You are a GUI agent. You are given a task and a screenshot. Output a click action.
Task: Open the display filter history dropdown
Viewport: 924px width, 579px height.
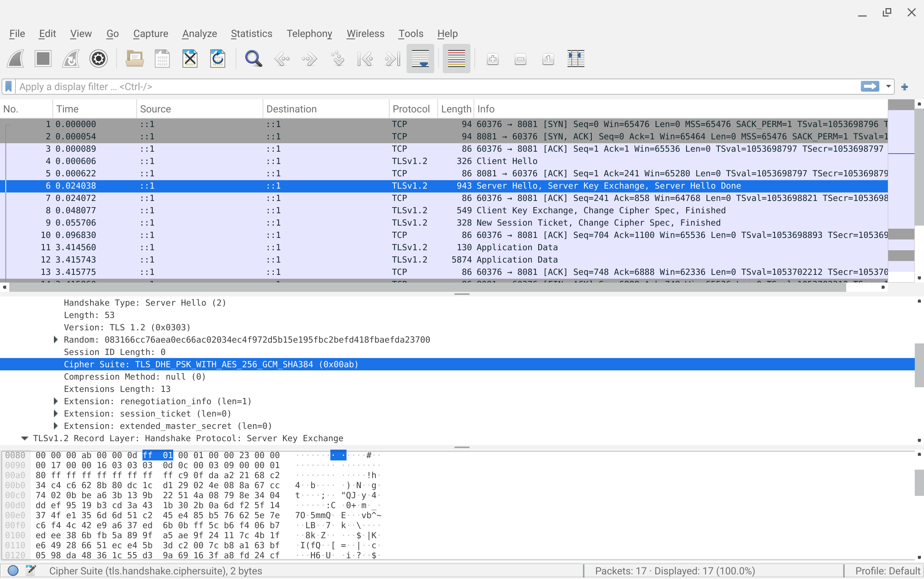click(888, 87)
